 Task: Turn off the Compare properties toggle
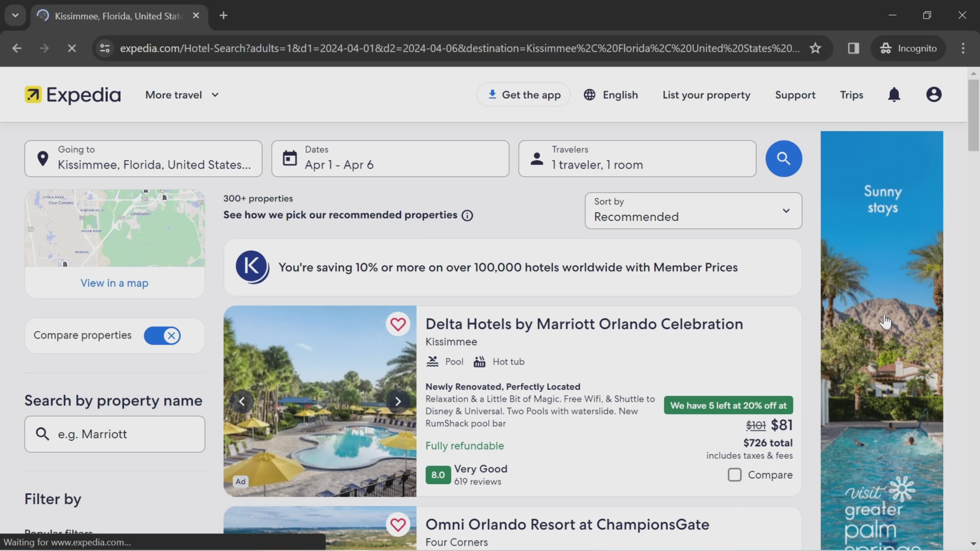(163, 335)
